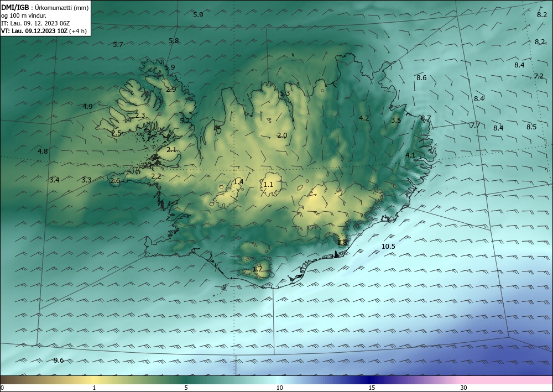Select the legend scale label 5
The height and width of the screenshot is (392, 553).
coord(186,388)
